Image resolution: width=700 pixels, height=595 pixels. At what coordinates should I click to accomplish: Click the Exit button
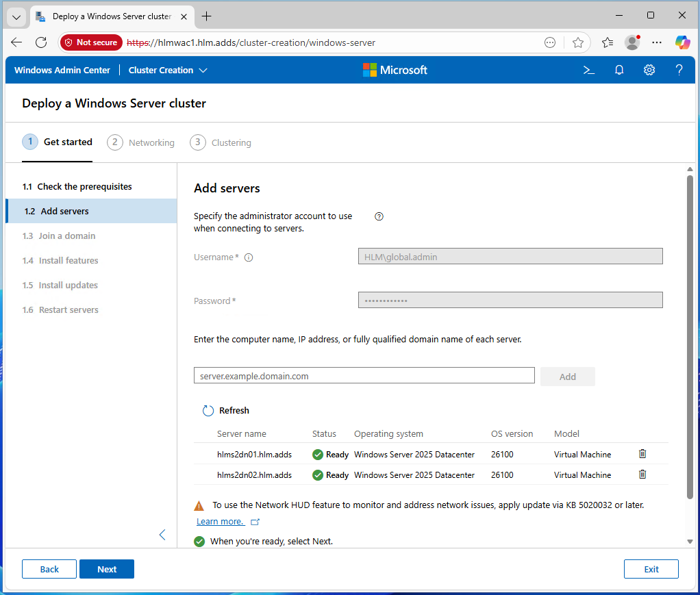coord(651,569)
